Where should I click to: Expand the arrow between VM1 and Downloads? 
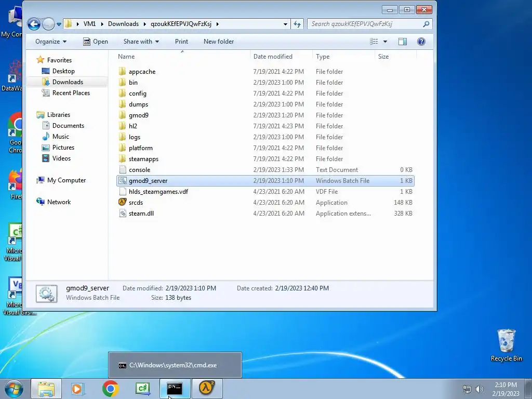102,24
